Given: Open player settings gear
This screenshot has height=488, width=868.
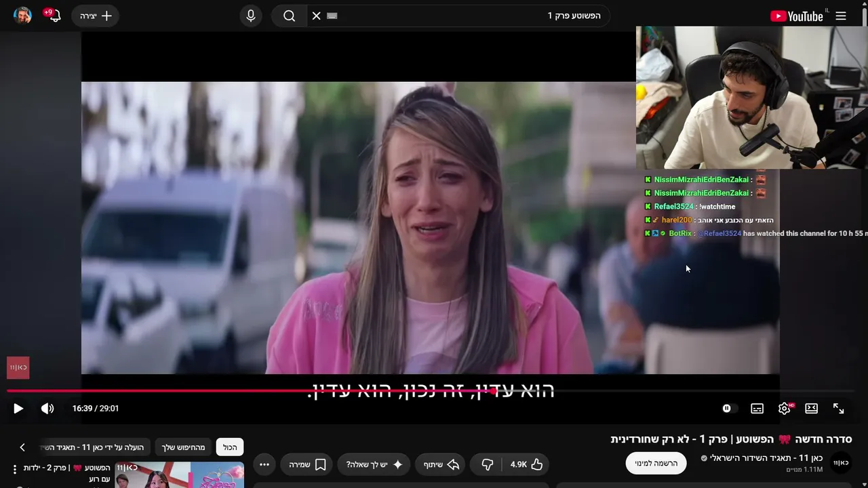Looking at the screenshot, I should point(785,408).
